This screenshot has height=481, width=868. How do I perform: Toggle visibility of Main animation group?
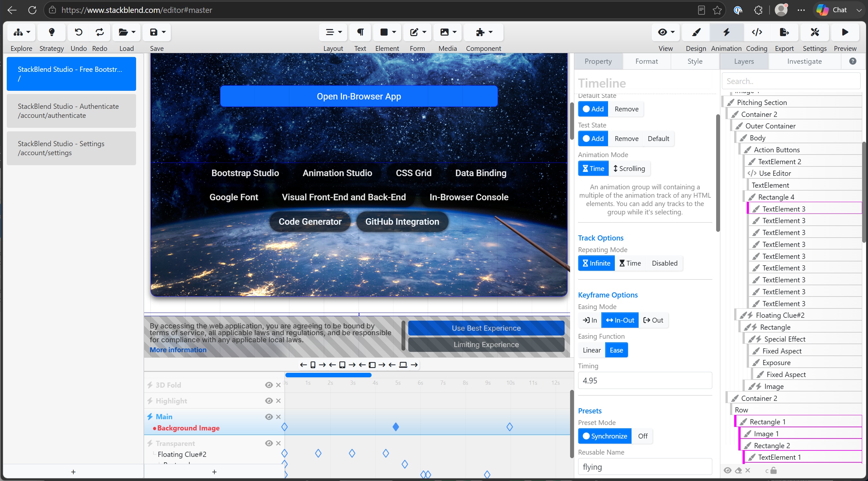click(x=269, y=417)
